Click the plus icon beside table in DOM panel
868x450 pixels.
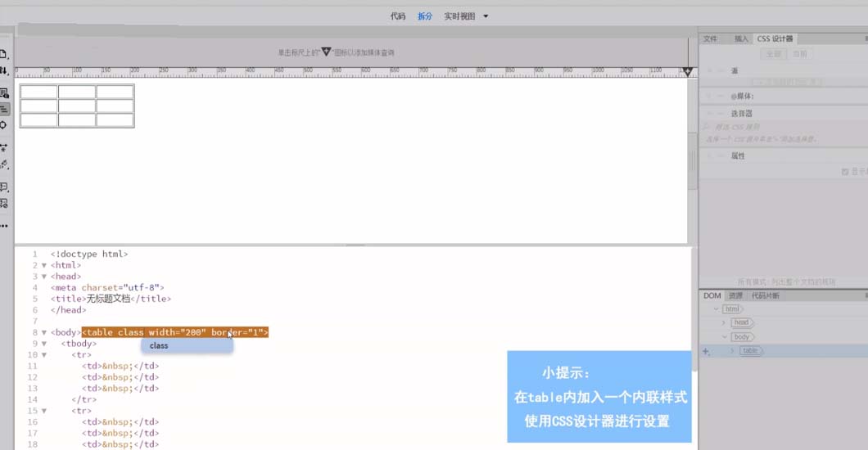[x=706, y=351]
